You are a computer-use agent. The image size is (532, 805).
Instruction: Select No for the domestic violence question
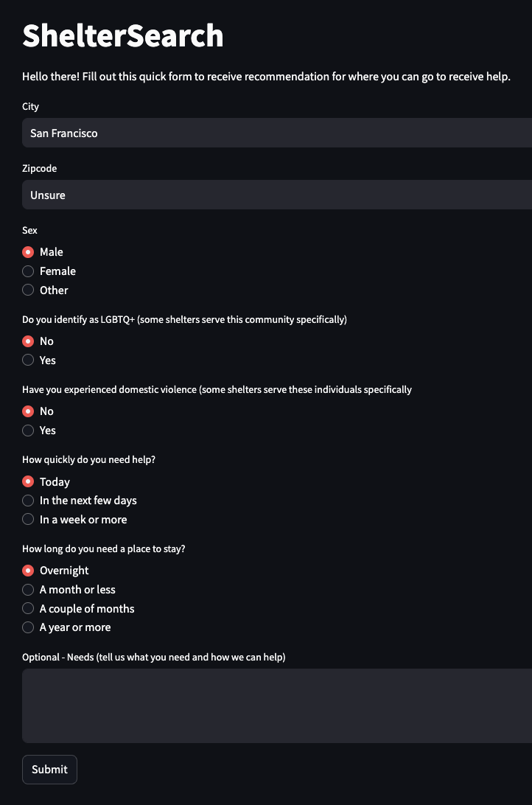[x=29, y=411]
